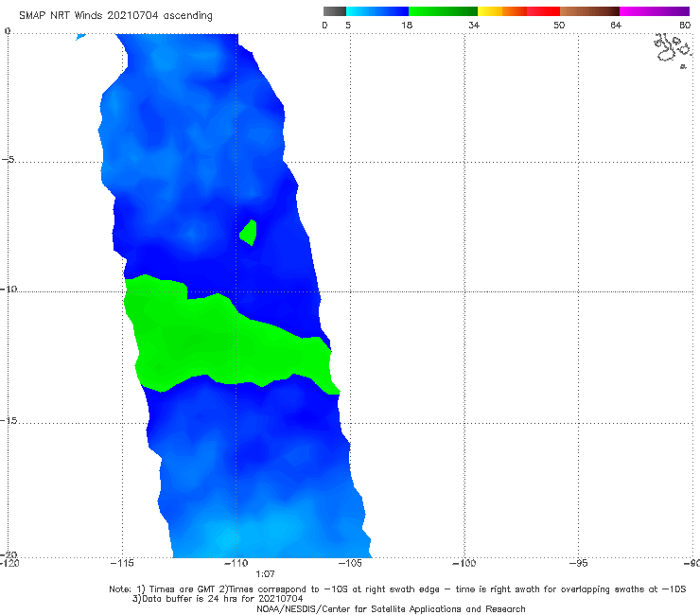Click the data buffer 24 hrs note line
The image size is (700, 615).
click(218, 599)
